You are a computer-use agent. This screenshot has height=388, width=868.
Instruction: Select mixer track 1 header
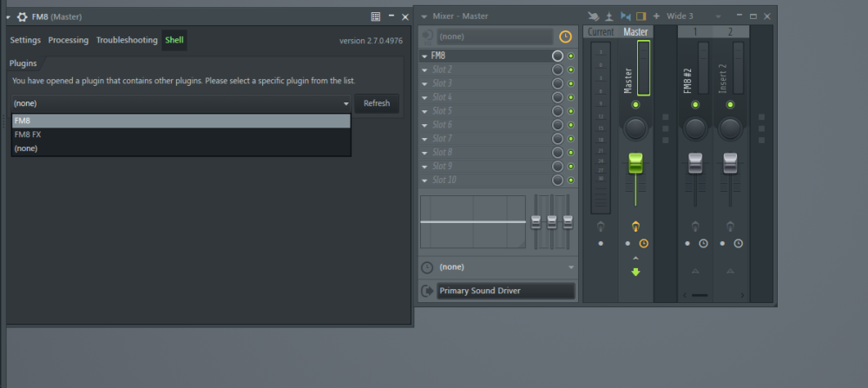(x=695, y=32)
